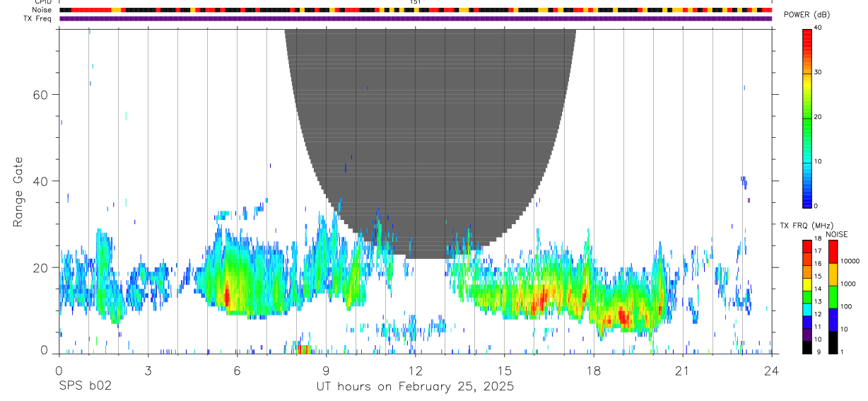The width and height of the screenshot is (868, 401).
Task: Click the POWER (dB) color scale bar
Action: coord(807,117)
